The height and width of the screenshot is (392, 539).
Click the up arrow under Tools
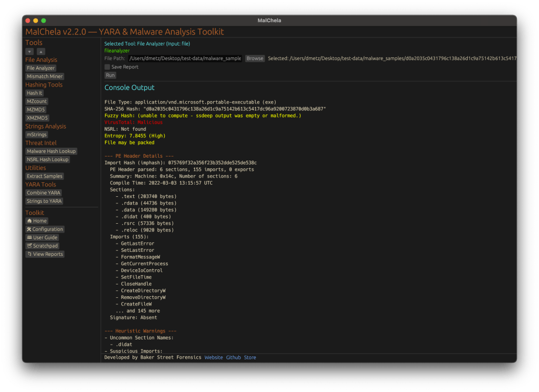click(41, 51)
